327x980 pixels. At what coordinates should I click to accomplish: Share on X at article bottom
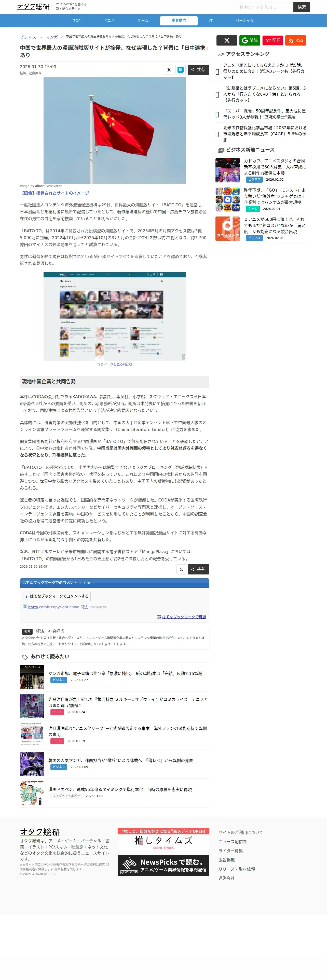point(181,570)
